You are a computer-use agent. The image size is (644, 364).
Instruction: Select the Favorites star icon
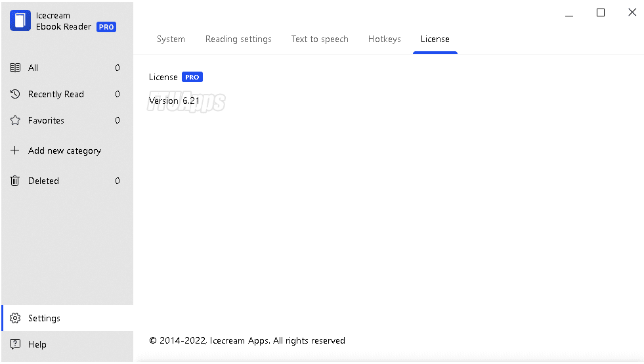(x=15, y=120)
